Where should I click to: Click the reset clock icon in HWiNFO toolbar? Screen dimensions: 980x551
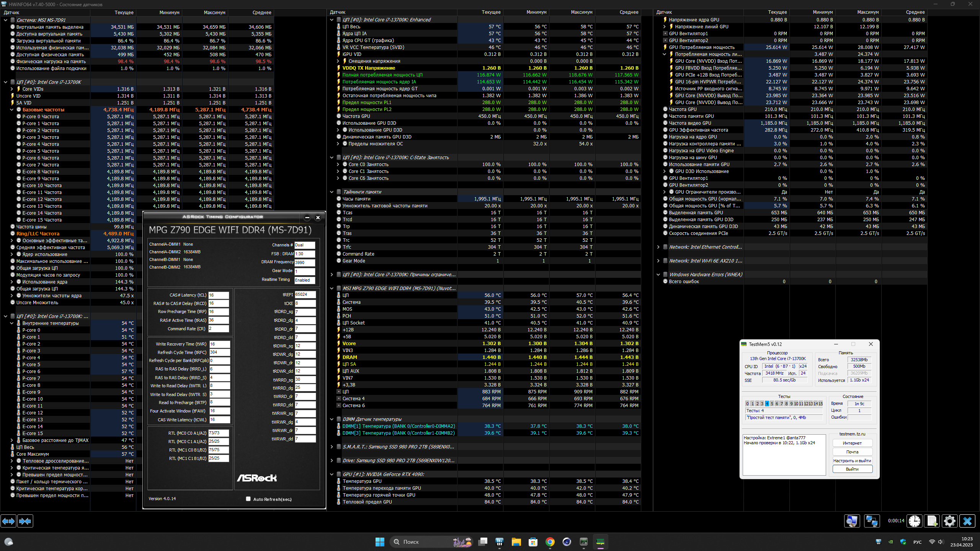point(915,521)
